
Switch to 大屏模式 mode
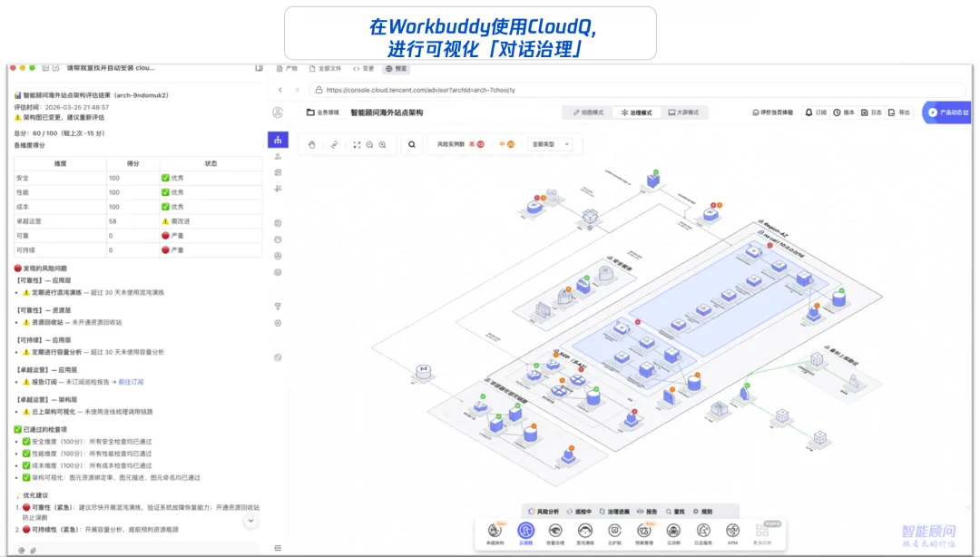point(683,112)
